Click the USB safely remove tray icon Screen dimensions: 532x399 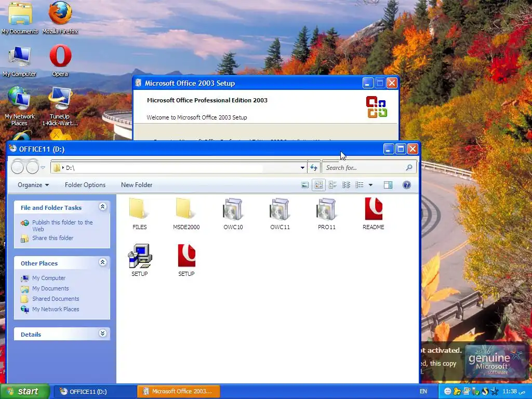(476, 391)
